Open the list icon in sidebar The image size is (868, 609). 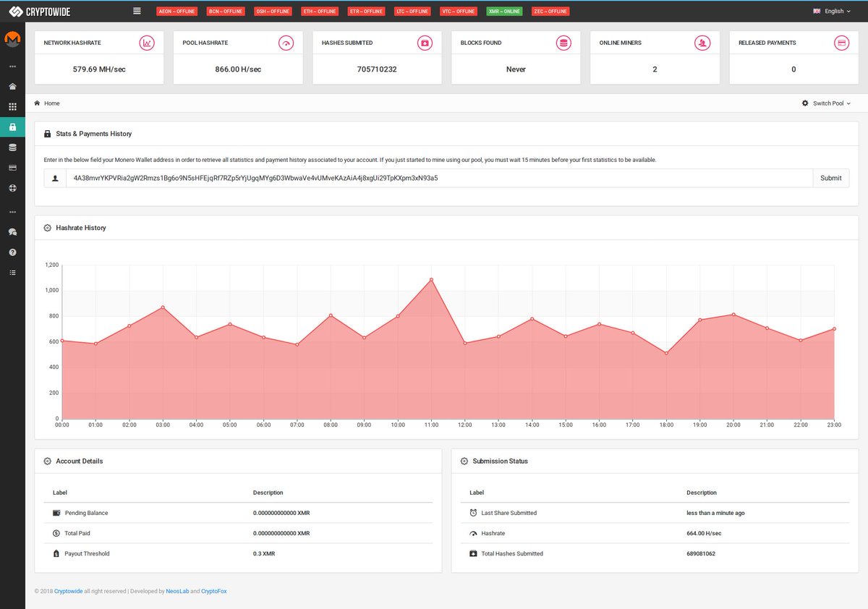click(12, 273)
